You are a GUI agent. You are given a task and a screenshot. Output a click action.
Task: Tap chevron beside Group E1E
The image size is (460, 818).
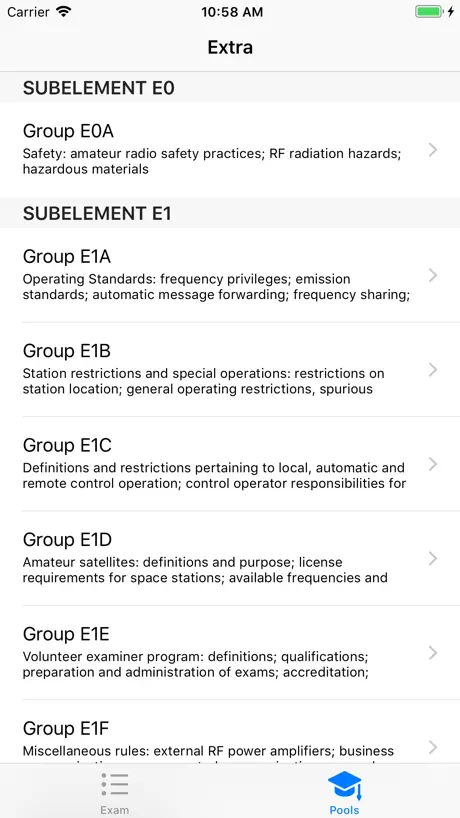coord(433,653)
